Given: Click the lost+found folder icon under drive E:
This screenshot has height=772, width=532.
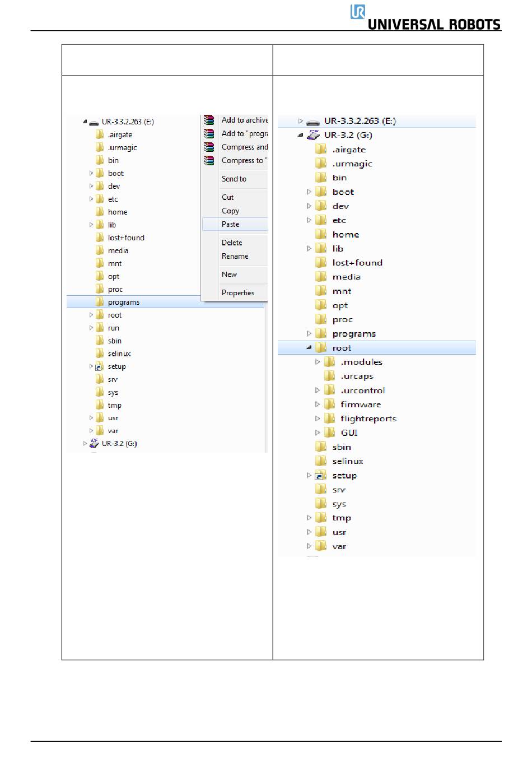Looking at the screenshot, I should click(100, 238).
